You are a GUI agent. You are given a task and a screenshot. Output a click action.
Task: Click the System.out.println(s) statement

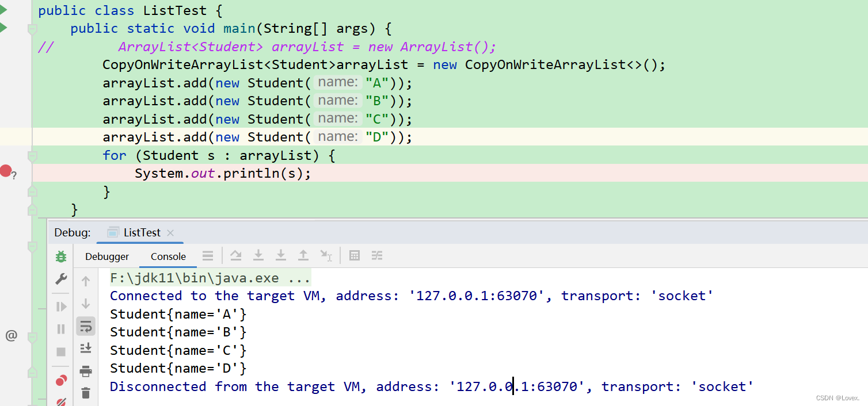pyautogui.click(x=223, y=174)
